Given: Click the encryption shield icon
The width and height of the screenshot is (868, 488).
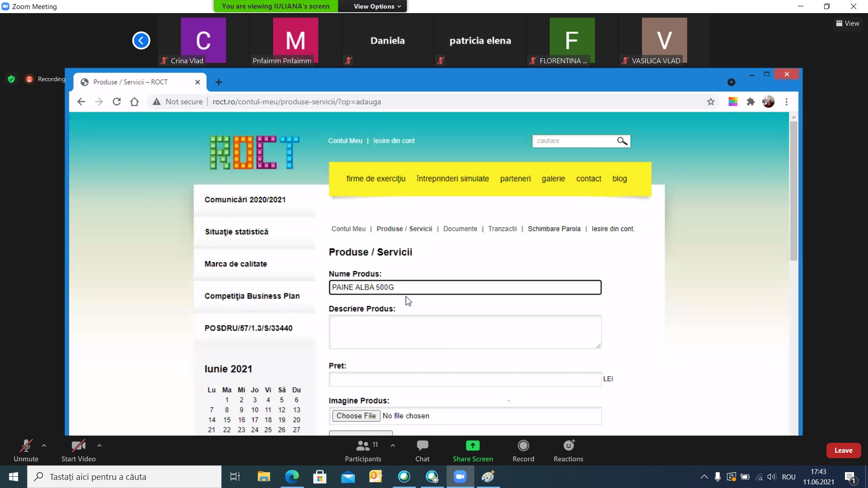Looking at the screenshot, I should coord(11,79).
